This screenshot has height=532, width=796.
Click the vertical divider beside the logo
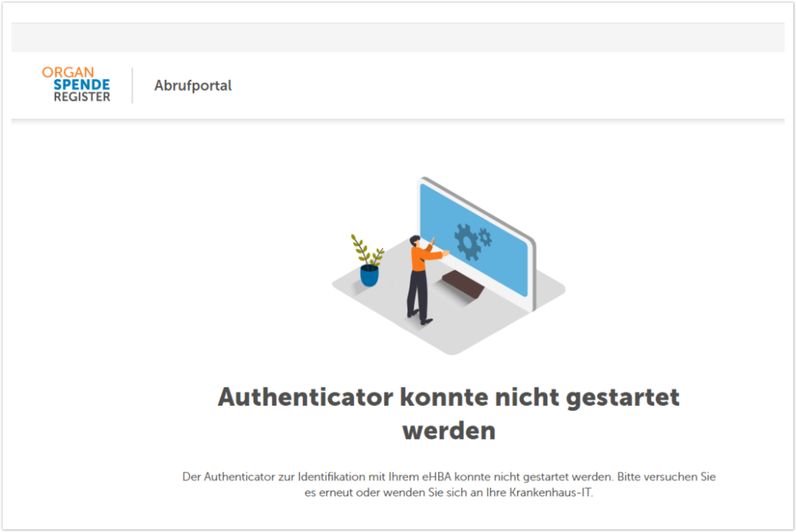[x=132, y=85]
